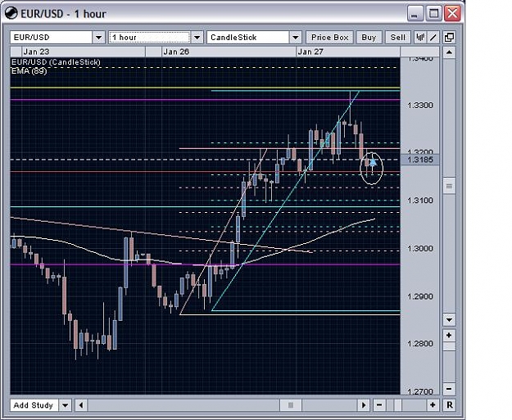
Task: Select the bar chart studies icon
Action: (x=420, y=38)
